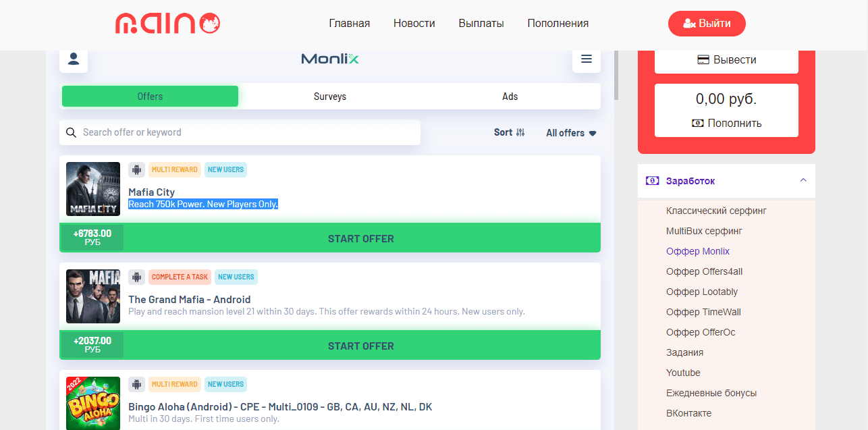868x430 pixels.
Task: Click the Android icon on Bingo Aloha offer
Action: tap(137, 384)
